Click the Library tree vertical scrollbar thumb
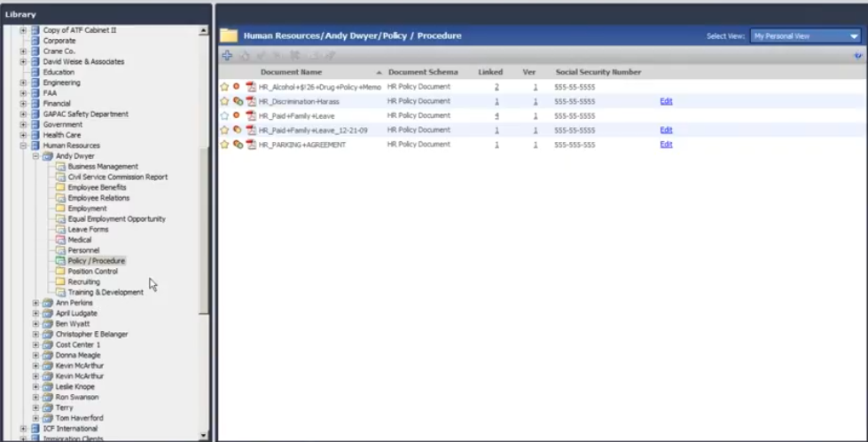This screenshot has width=868, height=442. 204,231
